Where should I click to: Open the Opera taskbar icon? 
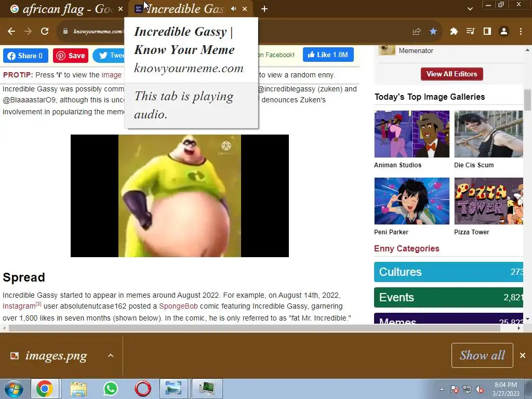142,389
